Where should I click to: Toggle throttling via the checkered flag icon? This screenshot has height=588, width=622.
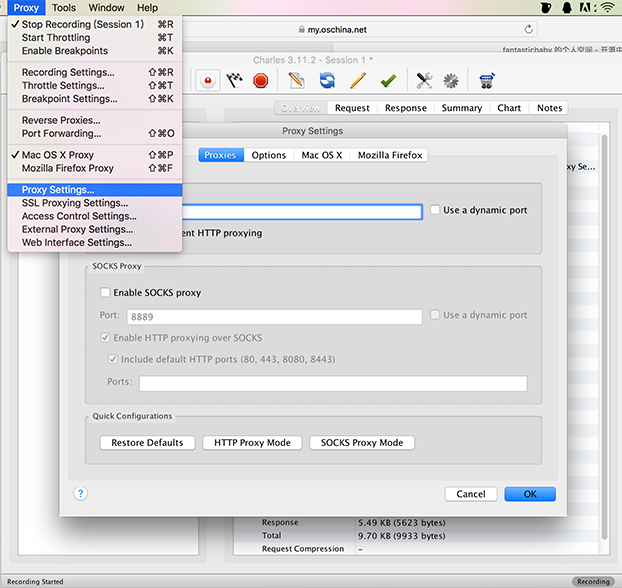coord(234,81)
